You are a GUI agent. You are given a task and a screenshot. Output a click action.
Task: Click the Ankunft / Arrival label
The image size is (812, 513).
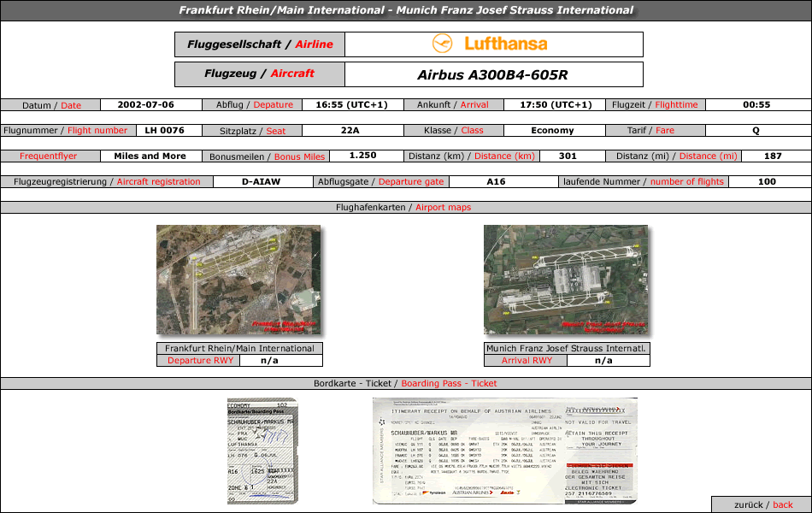tap(454, 104)
